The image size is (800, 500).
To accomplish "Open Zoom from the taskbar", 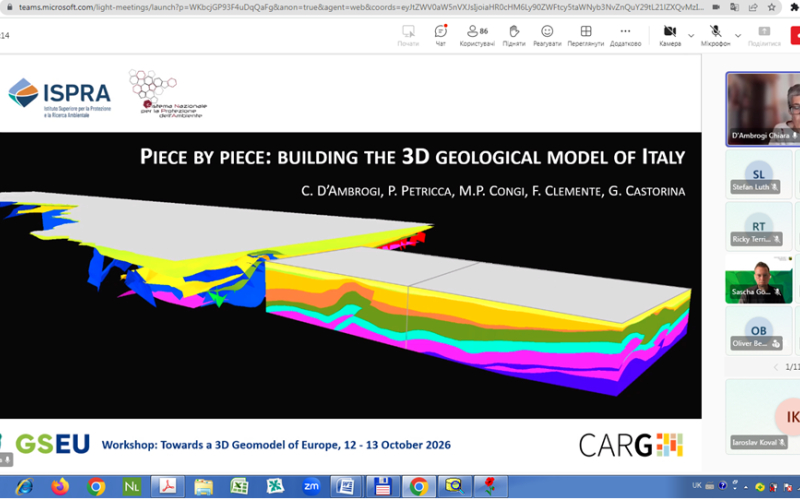I will [x=311, y=487].
